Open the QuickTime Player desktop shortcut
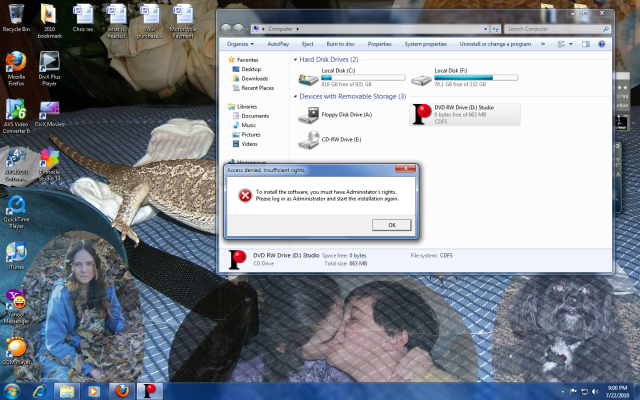 pos(16,212)
